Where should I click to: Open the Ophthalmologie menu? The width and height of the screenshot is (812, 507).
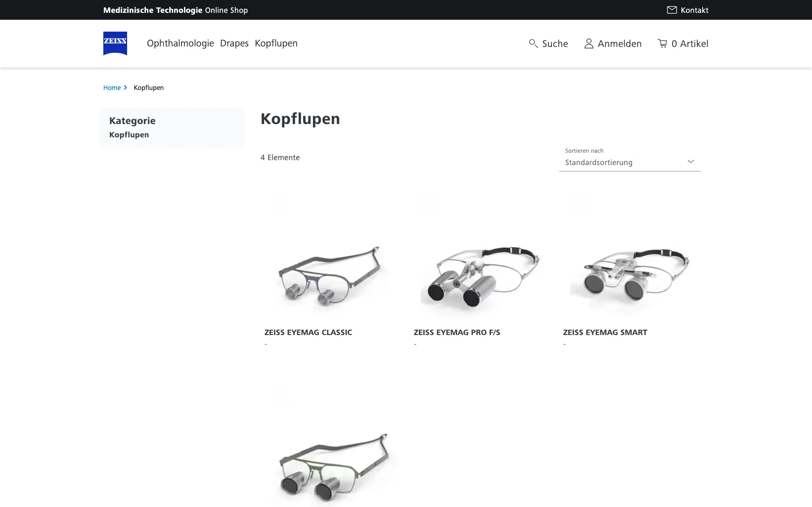(180, 43)
